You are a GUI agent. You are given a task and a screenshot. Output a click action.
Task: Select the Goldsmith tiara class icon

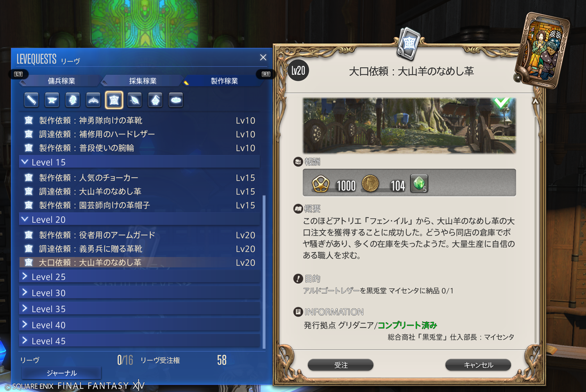coord(93,100)
